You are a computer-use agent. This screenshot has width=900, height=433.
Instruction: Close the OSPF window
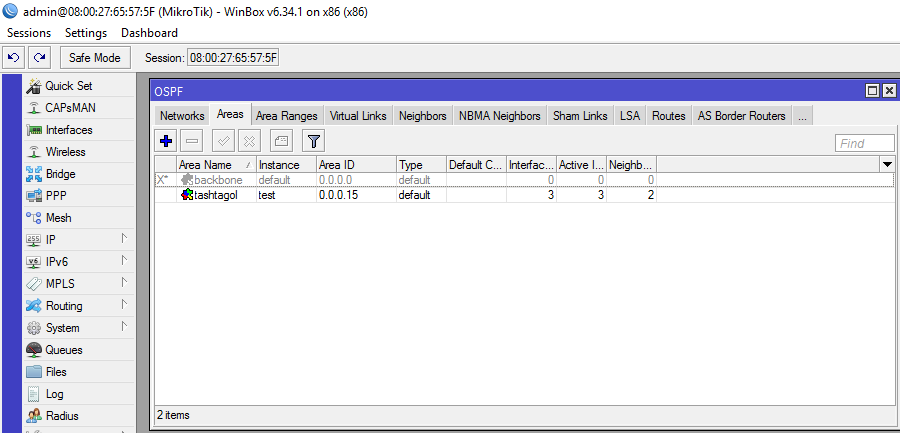coord(889,91)
